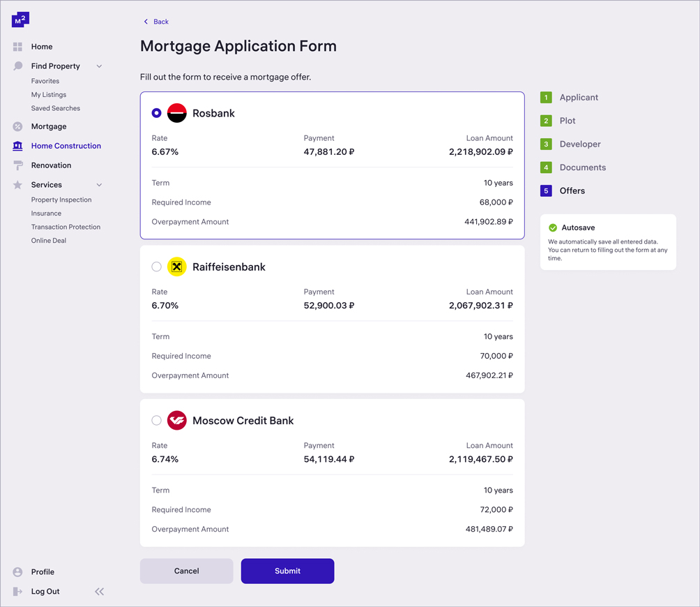700x607 pixels.
Task: Collapse the Services submenu chevron
Action: (99, 185)
